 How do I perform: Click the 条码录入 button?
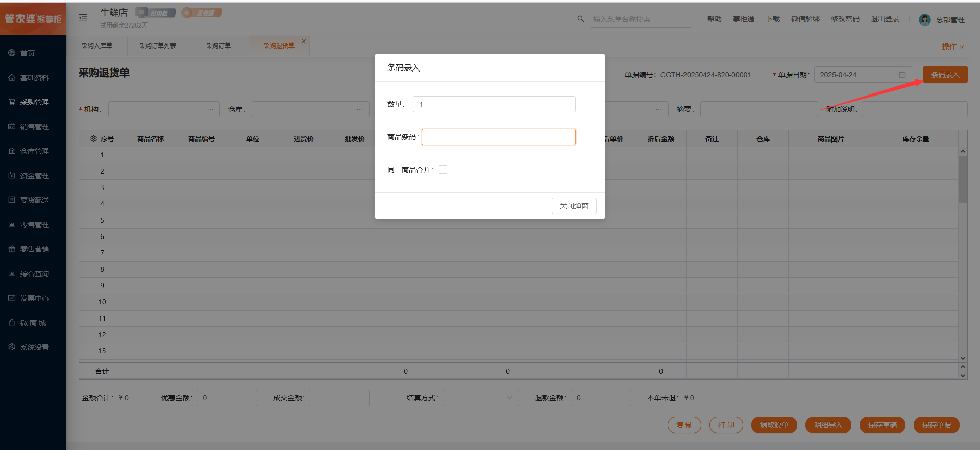[x=945, y=75]
